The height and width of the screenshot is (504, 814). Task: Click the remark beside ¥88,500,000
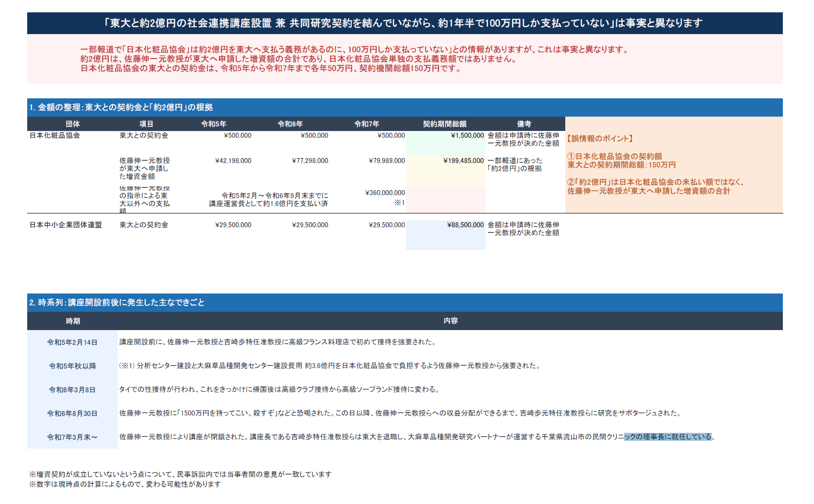tap(523, 229)
